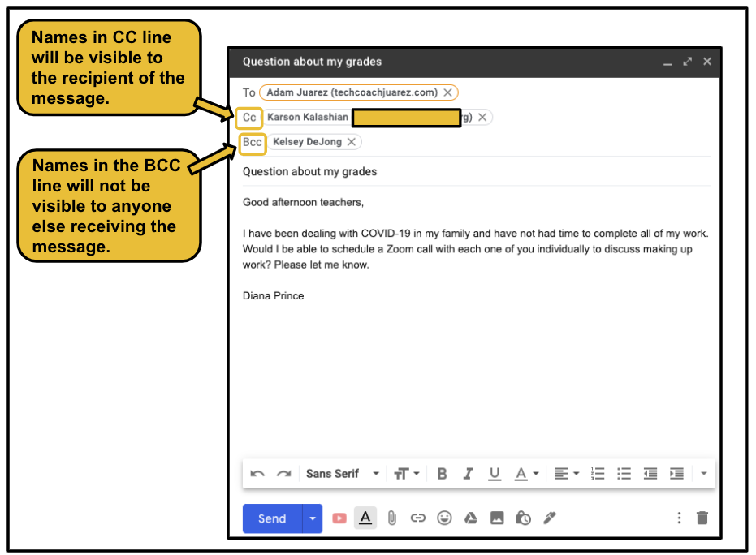The height and width of the screenshot is (555, 756).
Task: Insert a link into the email
Action: point(417,518)
